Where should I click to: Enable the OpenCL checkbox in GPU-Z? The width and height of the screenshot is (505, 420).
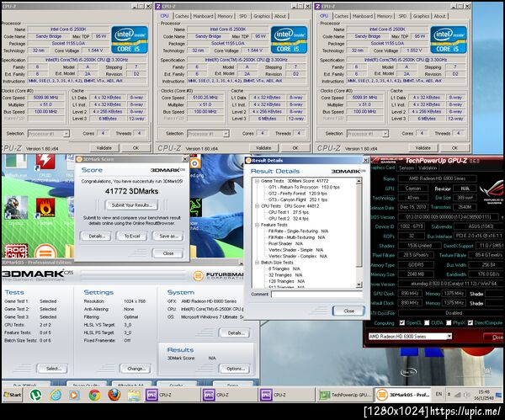tap(402, 322)
